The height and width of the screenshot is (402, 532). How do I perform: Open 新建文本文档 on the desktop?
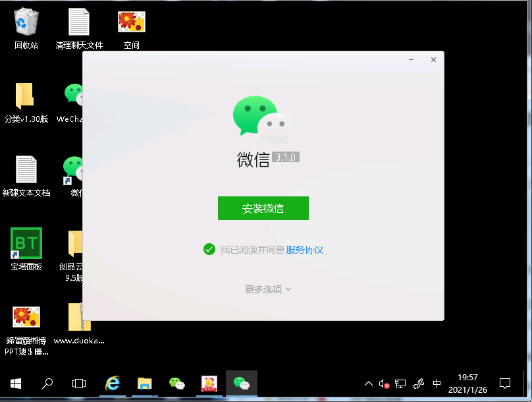[x=26, y=168]
